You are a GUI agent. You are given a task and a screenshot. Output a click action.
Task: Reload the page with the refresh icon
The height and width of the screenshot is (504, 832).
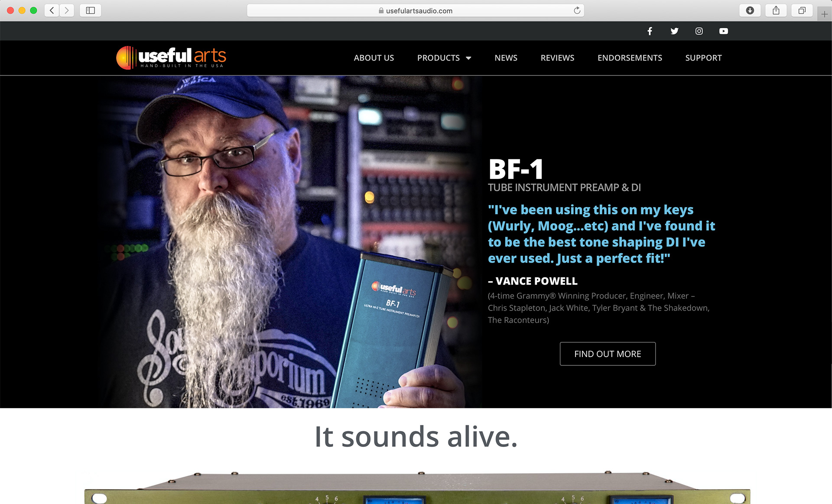click(x=577, y=10)
